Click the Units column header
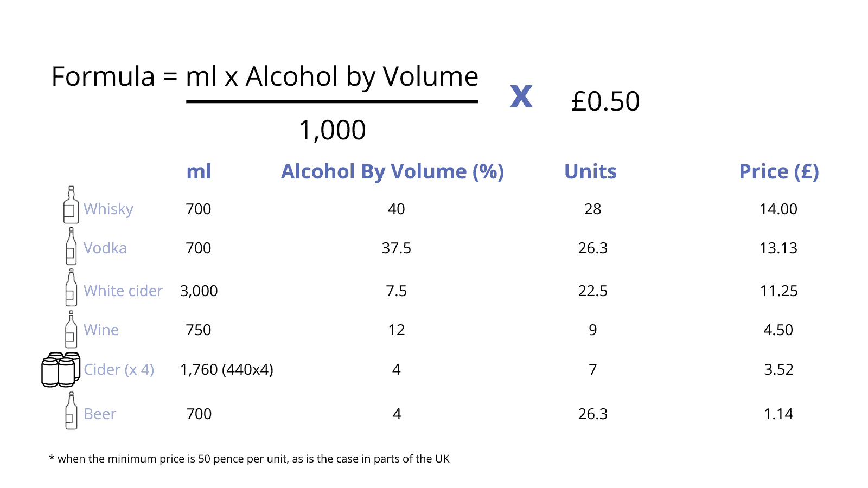 click(590, 172)
